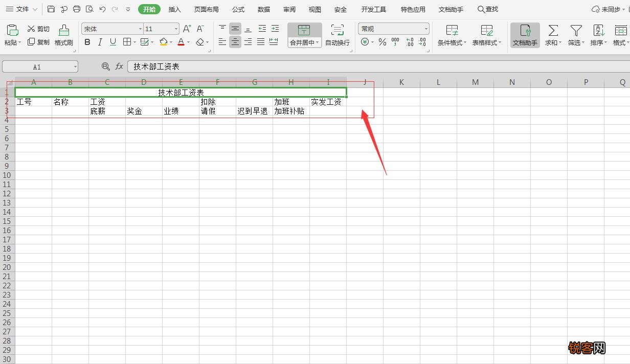Switch to the Page Layout (页面布局) tab
Image resolution: width=630 pixels, height=364 pixels.
pos(207,9)
